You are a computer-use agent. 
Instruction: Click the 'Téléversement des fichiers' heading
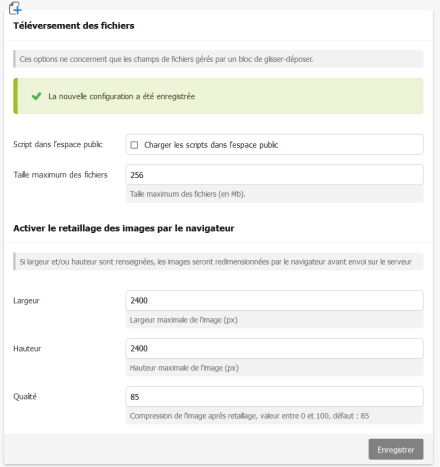pos(74,26)
